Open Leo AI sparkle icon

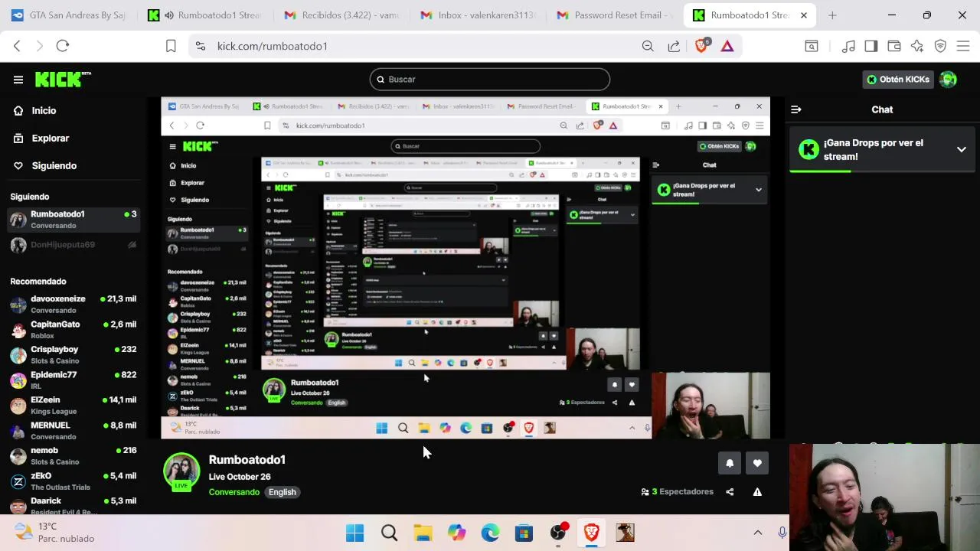click(917, 47)
